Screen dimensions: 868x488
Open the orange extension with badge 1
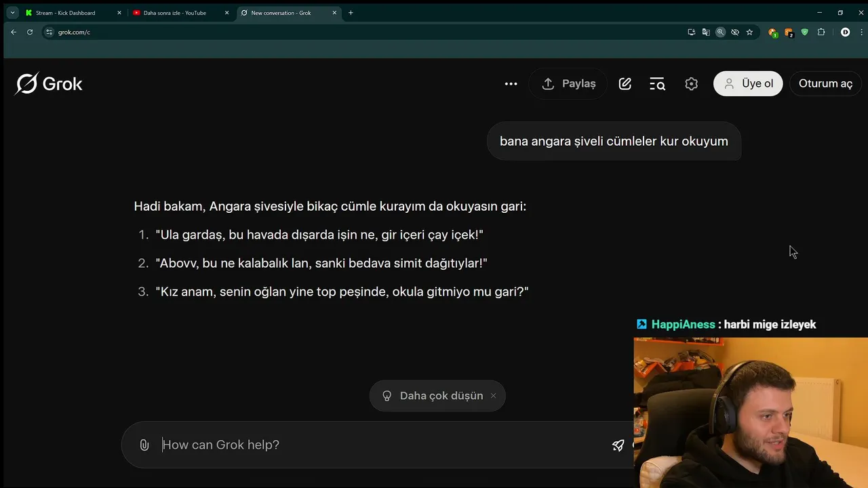(772, 32)
